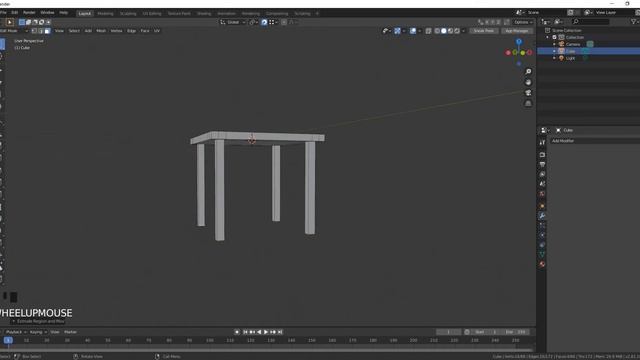640x360 pixels.
Task: Open the Edit Mode dropdown
Action: click(14, 31)
